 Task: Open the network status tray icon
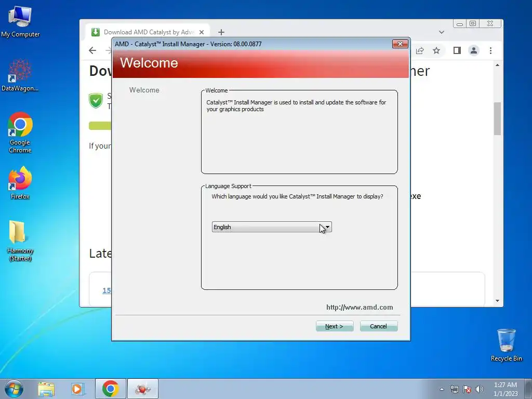pos(454,389)
